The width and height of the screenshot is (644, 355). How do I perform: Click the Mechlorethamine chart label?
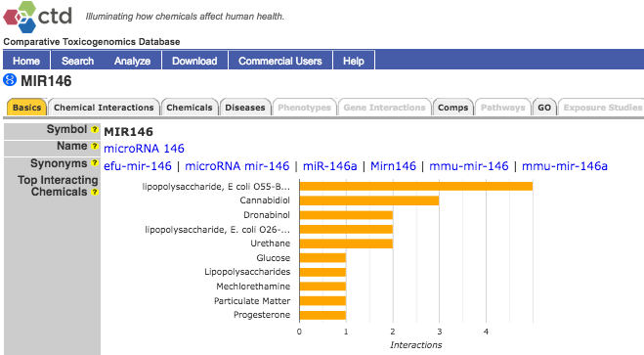point(253,286)
